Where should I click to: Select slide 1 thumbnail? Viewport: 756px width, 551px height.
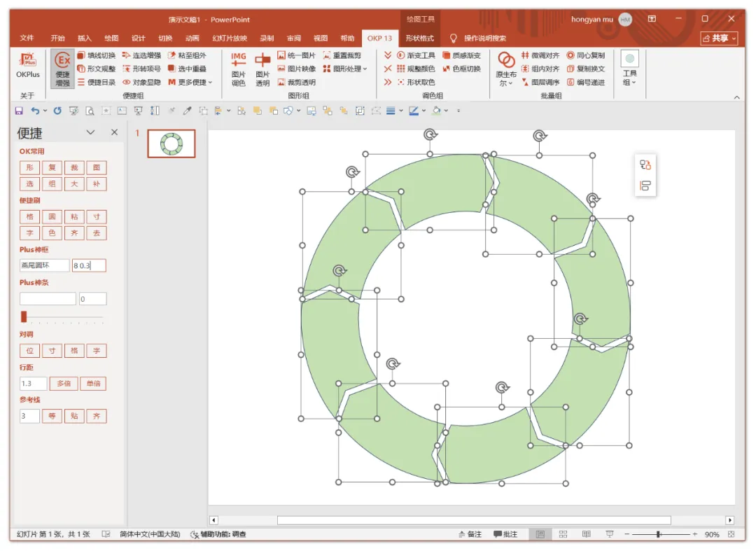pos(171,144)
